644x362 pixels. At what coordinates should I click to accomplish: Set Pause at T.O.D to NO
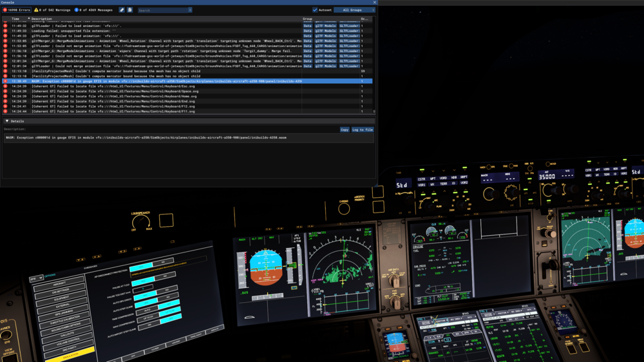165,276
